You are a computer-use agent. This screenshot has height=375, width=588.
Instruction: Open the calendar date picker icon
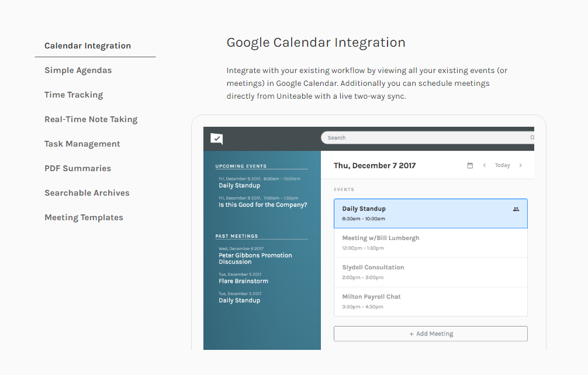tap(470, 165)
